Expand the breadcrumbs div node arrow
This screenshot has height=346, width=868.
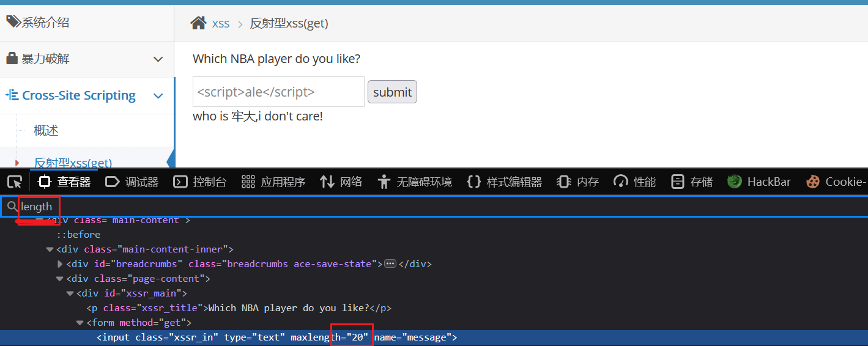click(60, 264)
